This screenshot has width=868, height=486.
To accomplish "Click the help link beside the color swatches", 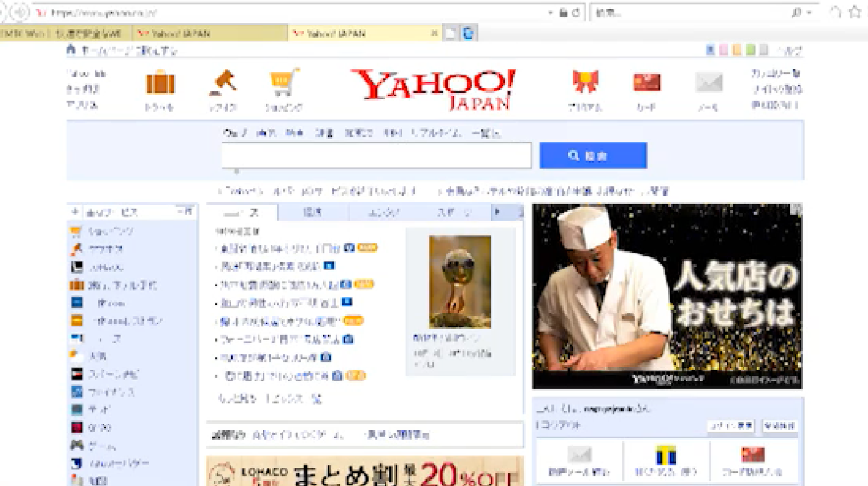I will pyautogui.click(x=790, y=50).
